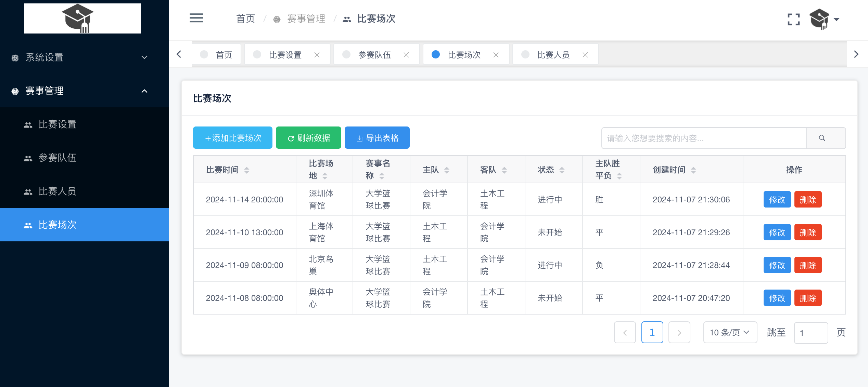This screenshot has height=387, width=868.
Task: Click the 2024-11-07 20:47:20 creation time cell
Action: click(x=691, y=298)
